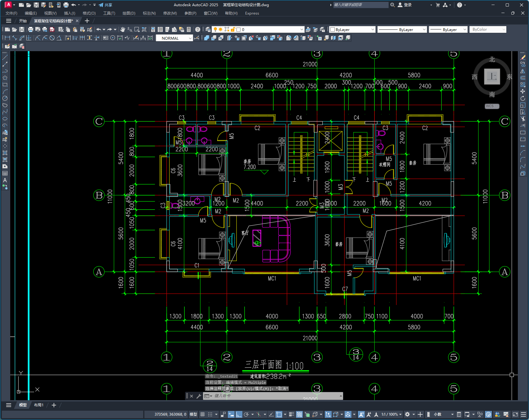Image resolution: width=529 pixels, height=420 pixels.
Task: Select the Move tool in Modify toolbar
Action: point(523,91)
